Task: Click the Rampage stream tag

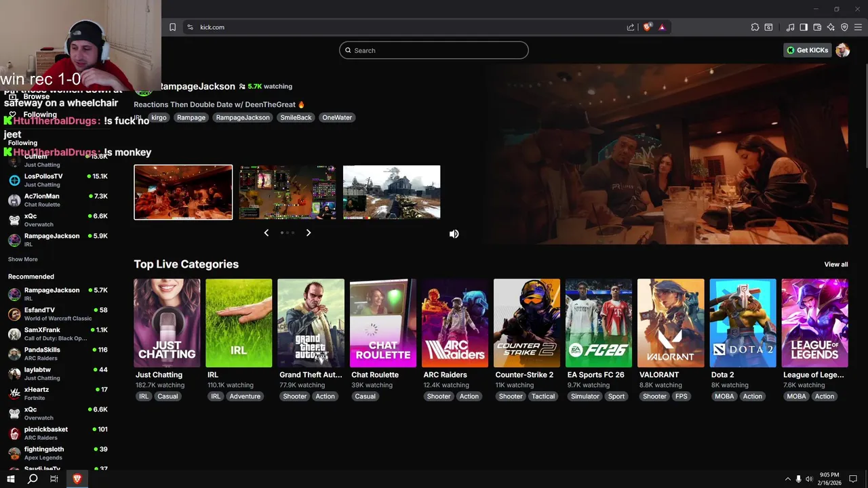Action: click(x=191, y=117)
